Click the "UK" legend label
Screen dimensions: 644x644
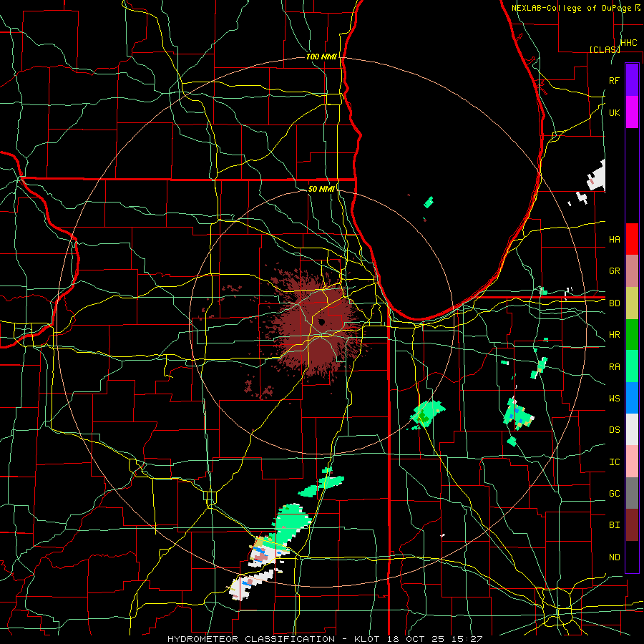pos(615,112)
